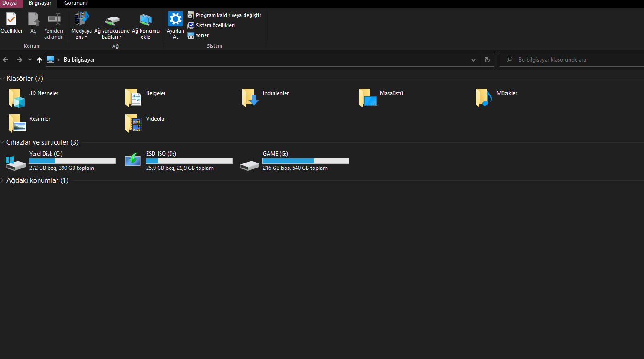Click the search magnifier icon
This screenshot has width=644, height=359.
tap(509, 60)
